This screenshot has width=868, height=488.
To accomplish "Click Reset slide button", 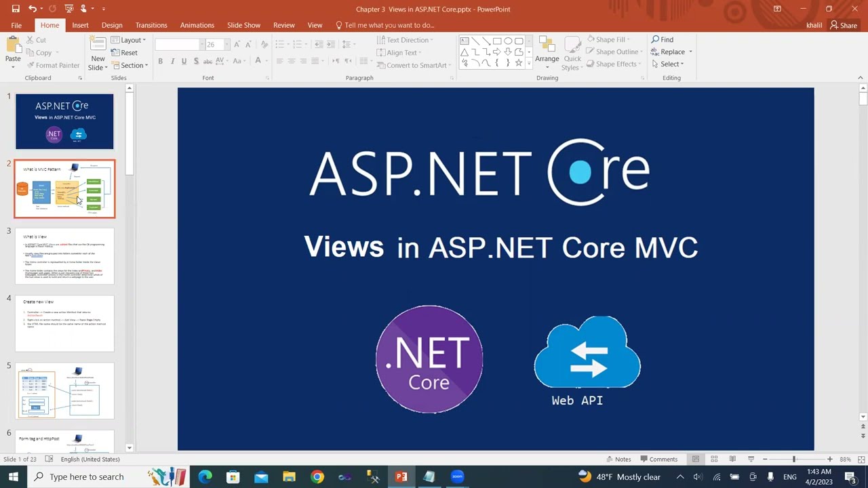I will tap(124, 53).
